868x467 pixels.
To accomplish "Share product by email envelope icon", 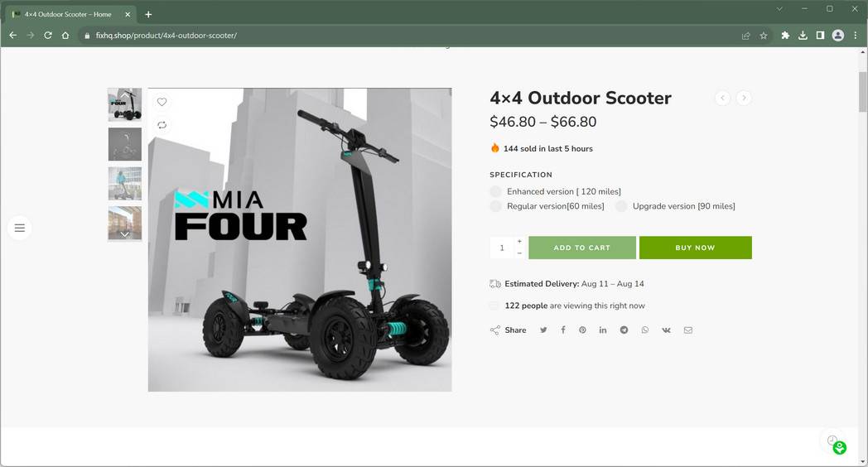I will pyautogui.click(x=688, y=330).
